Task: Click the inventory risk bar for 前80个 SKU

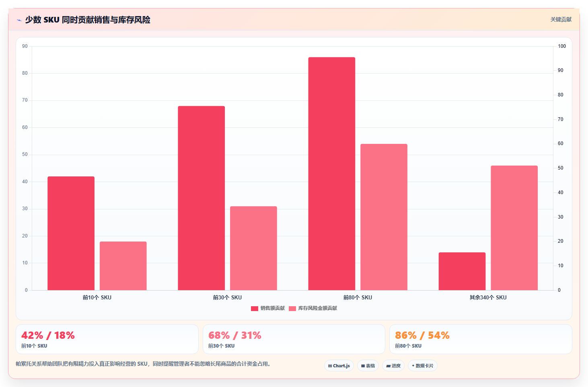Action: click(384, 217)
